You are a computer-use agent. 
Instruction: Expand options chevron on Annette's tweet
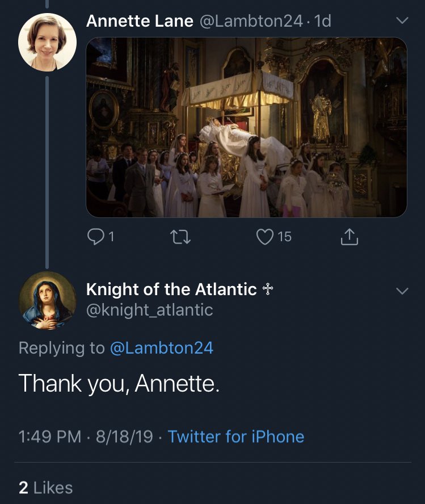(x=402, y=21)
